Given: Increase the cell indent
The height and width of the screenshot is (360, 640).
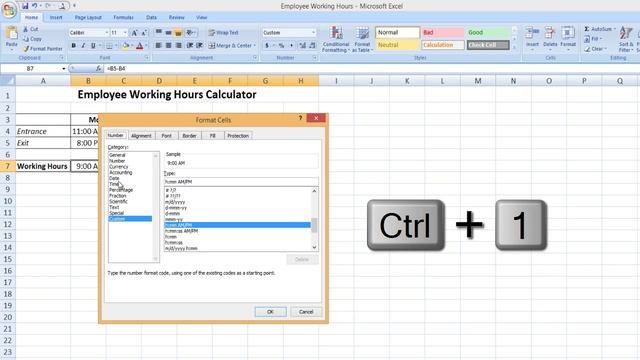Looking at the screenshot, I should point(200,45).
